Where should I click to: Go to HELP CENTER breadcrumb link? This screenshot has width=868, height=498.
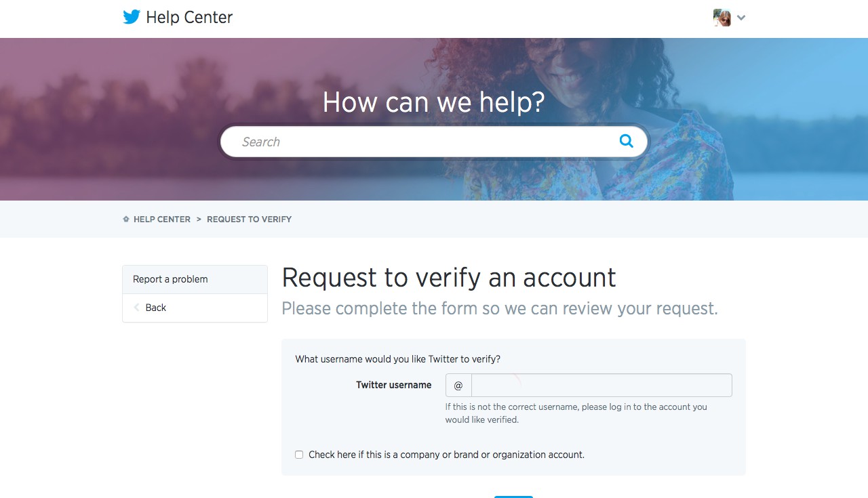(162, 220)
